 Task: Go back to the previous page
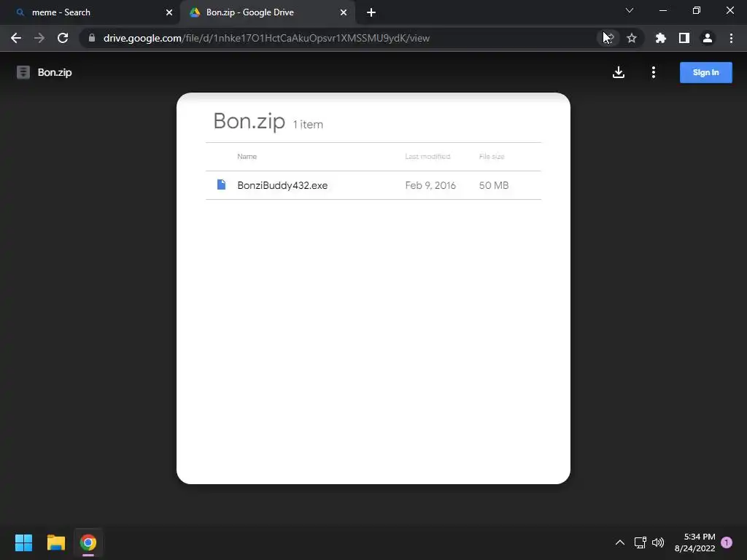coord(16,38)
